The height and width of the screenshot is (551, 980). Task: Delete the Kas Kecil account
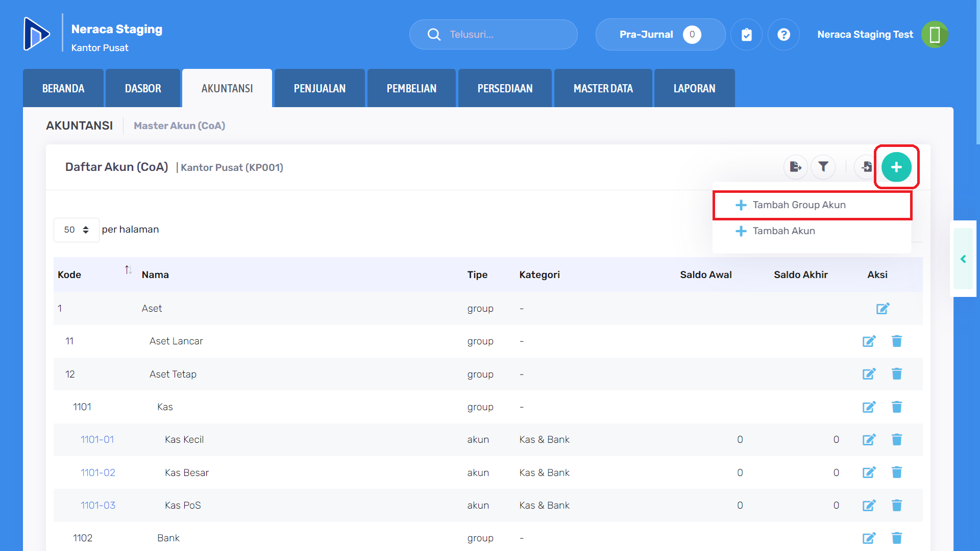[897, 439]
